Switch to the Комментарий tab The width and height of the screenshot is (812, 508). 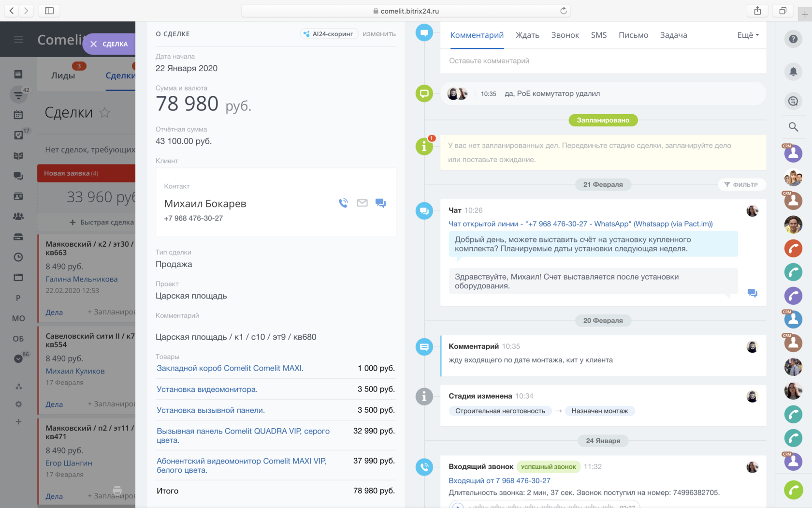477,35
